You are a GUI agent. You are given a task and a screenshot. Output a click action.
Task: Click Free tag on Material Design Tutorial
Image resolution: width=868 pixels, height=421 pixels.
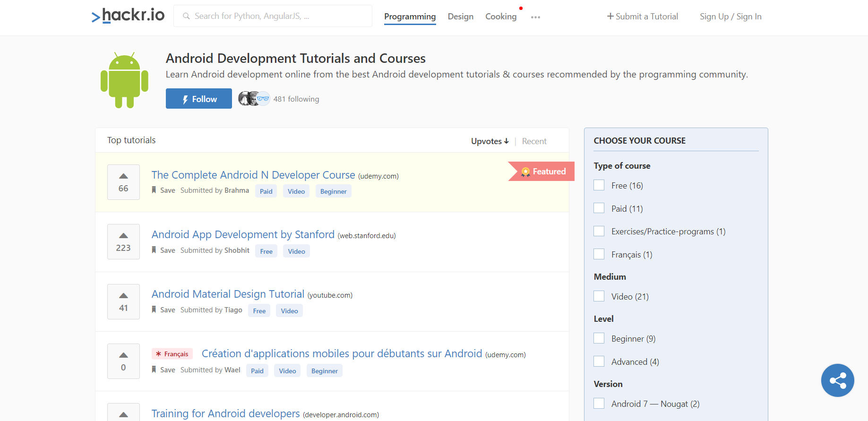[259, 311]
